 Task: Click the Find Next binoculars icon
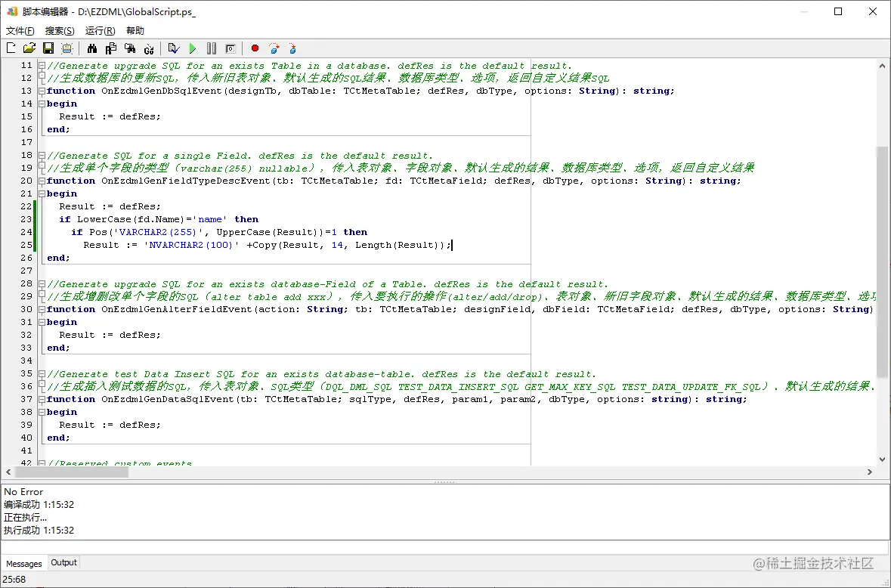(x=130, y=48)
